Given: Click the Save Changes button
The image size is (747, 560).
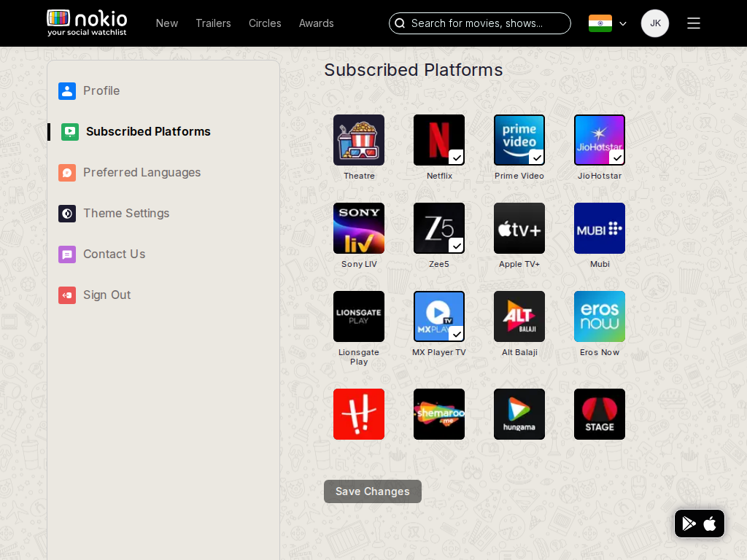Looking at the screenshot, I should pos(373,491).
